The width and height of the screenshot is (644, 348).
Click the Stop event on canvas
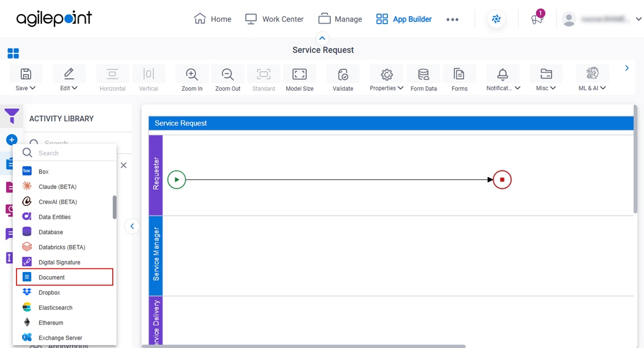(502, 179)
